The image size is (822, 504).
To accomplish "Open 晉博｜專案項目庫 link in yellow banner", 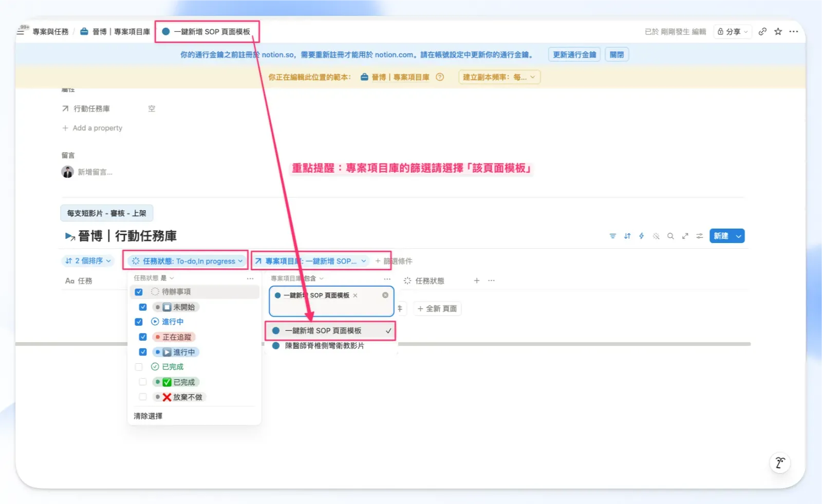I will 395,77.
